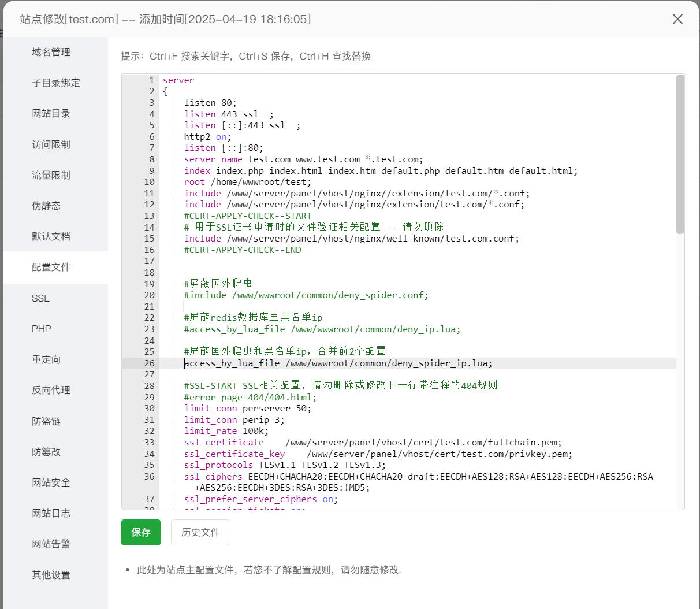700x609 pixels.
Task: Click the green 保存 button
Action: pyautogui.click(x=141, y=532)
